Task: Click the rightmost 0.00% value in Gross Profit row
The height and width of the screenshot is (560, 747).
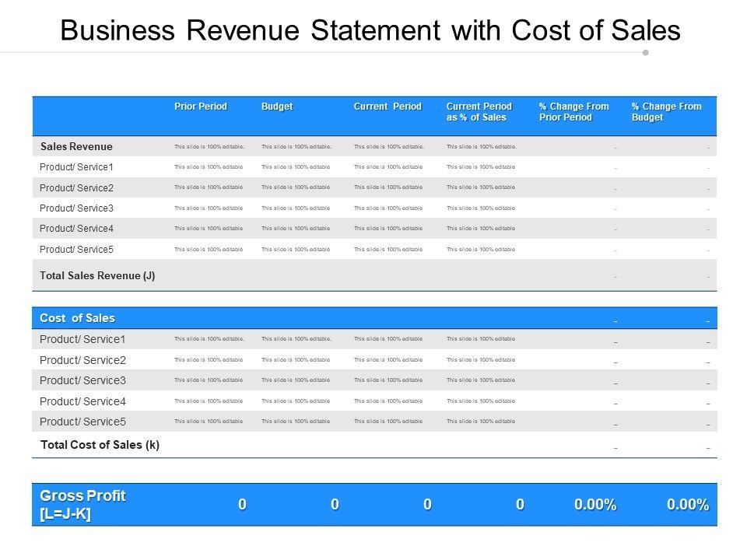Action: click(686, 505)
